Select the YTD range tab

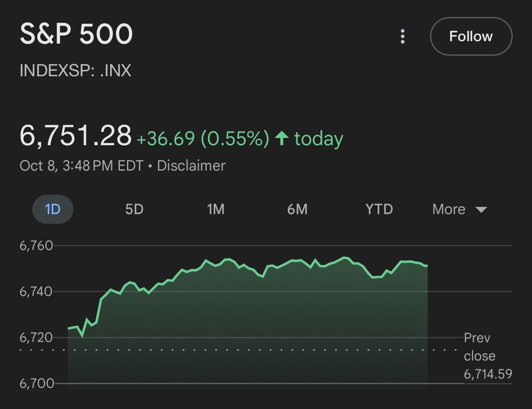pyautogui.click(x=379, y=209)
